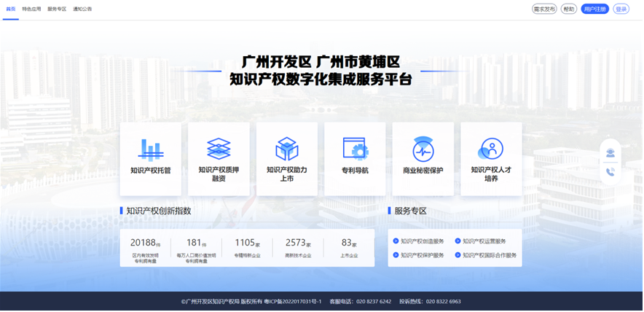Select the 商业秘密保护 card label
Viewport: 644px width, 312px height.
pyautogui.click(x=423, y=170)
